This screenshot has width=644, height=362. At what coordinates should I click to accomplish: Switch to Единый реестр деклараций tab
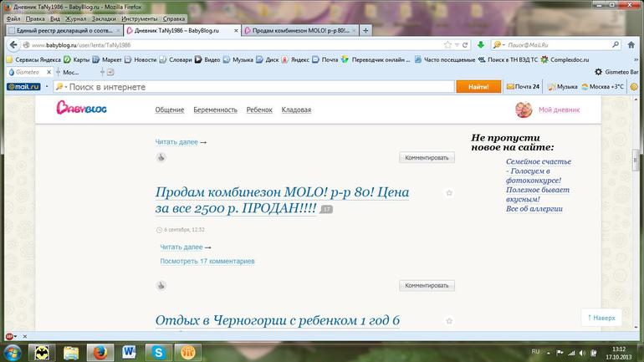click(64, 30)
